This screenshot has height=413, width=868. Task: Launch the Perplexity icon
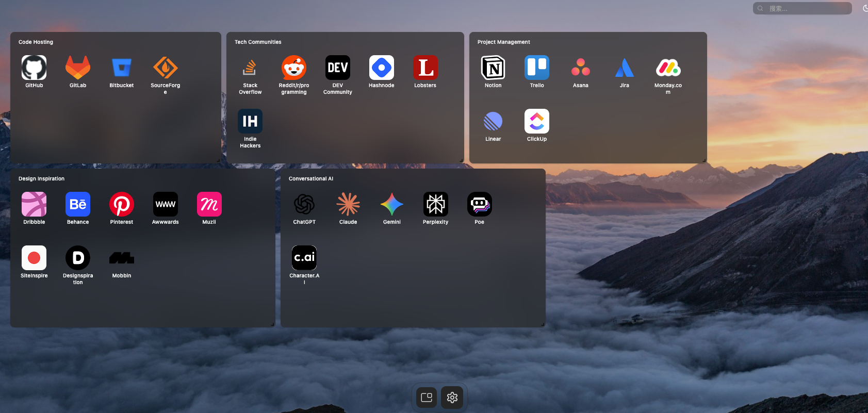(x=436, y=204)
